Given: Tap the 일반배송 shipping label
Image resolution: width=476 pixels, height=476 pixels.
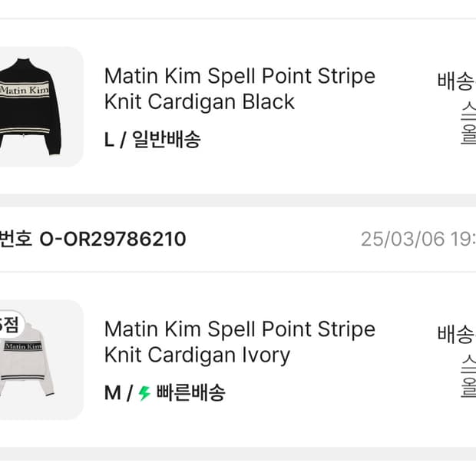Looking at the screenshot, I should pyautogui.click(x=167, y=140).
